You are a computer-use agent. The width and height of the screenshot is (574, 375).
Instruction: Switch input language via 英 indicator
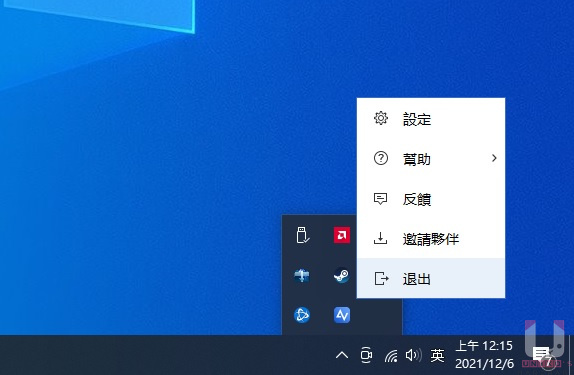437,355
